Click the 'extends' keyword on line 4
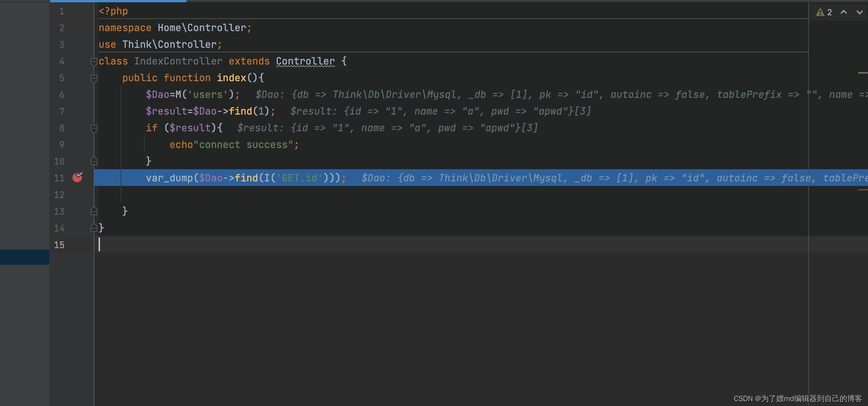This screenshot has height=406, width=868. point(249,61)
